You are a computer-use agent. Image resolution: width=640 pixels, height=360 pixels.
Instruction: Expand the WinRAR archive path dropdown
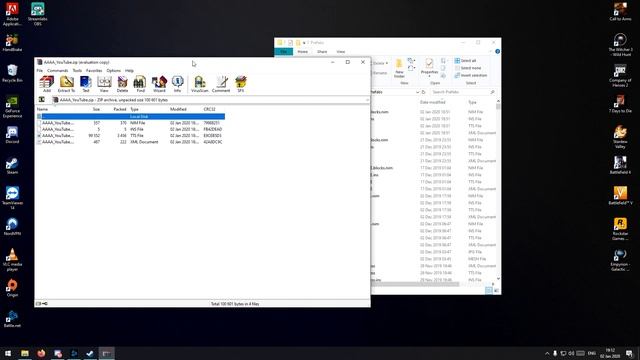[x=367, y=100]
